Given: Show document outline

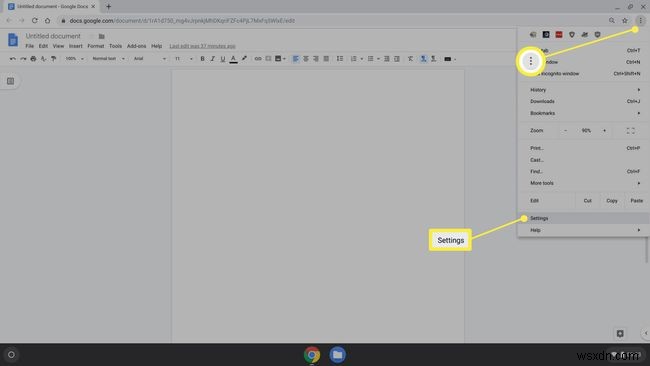Looking at the screenshot, I should tap(10, 81).
